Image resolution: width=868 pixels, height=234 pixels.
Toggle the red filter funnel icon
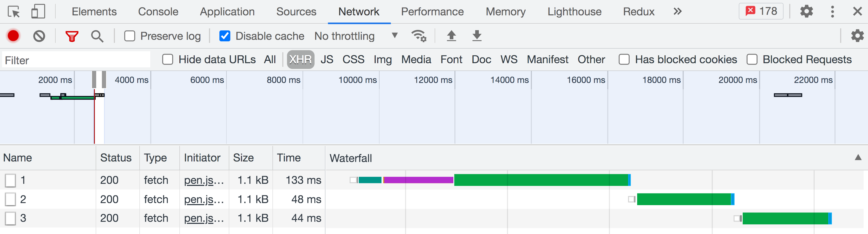[x=72, y=36]
